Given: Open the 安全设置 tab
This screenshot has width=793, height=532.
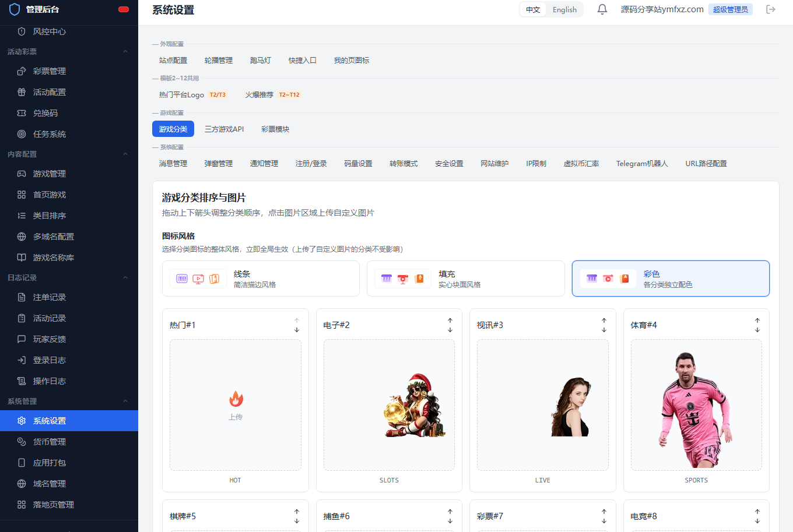Looking at the screenshot, I should 449,164.
